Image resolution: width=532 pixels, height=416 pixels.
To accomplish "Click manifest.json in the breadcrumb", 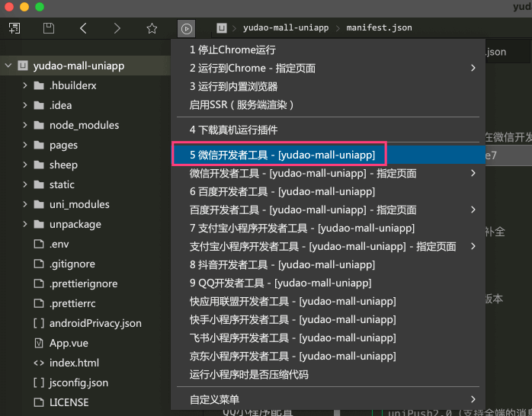I will pos(379,28).
